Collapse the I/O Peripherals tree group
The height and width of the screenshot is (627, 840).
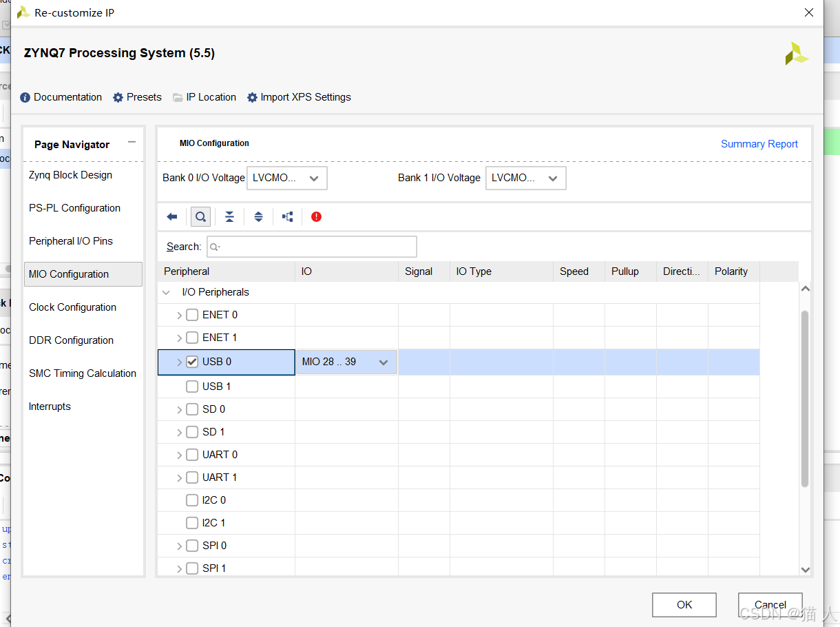(166, 292)
